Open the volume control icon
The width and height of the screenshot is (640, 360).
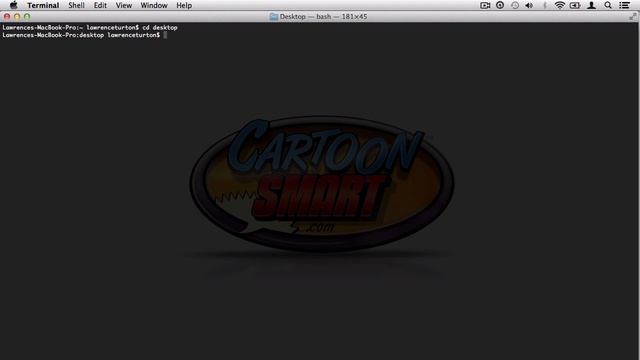[x=529, y=5]
